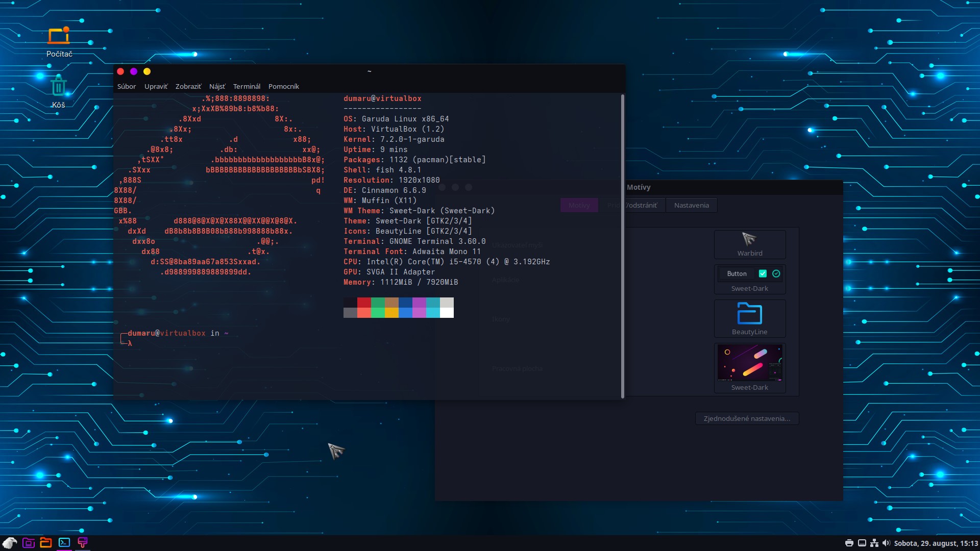
Task: Close the terminal with the red button
Action: (x=120, y=71)
